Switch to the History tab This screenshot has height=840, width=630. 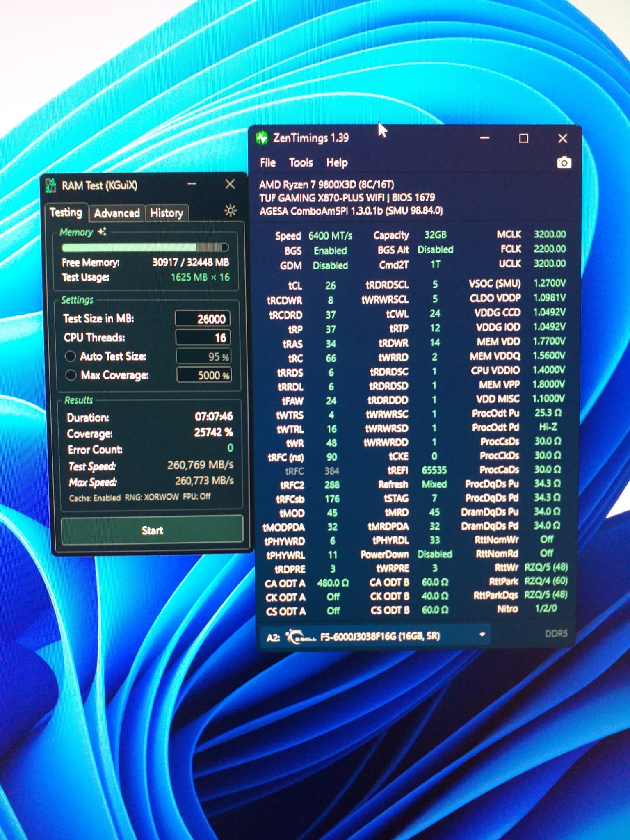(x=167, y=213)
